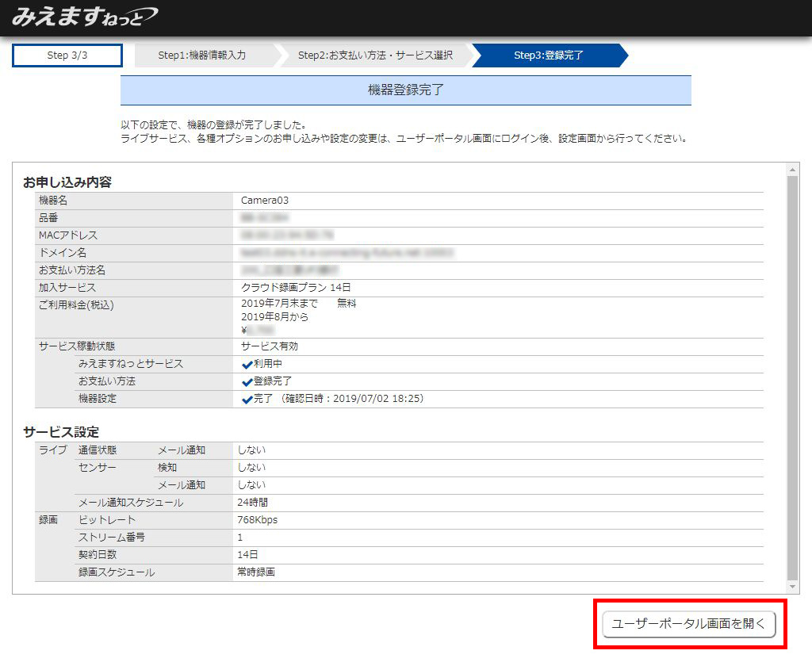
Task: Click the クラウド録画プラン 14日 service value
Action: click(x=296, y=287)
